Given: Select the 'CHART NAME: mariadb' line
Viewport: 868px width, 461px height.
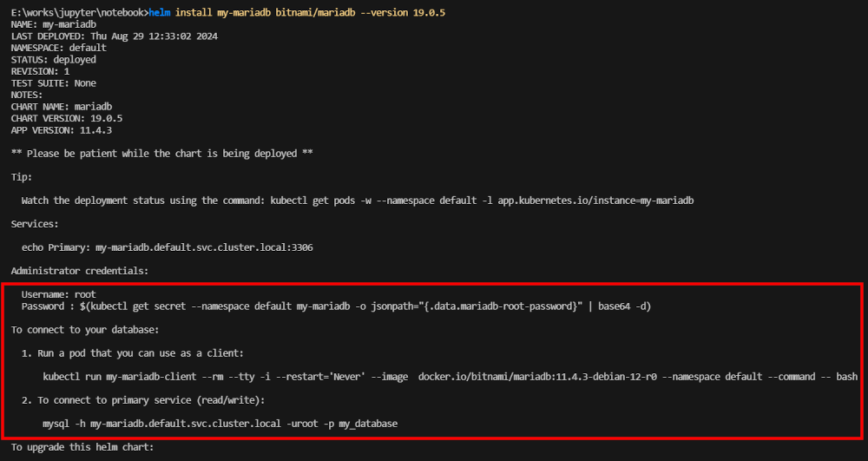Looking at the screenshot, I should [62, 106].
